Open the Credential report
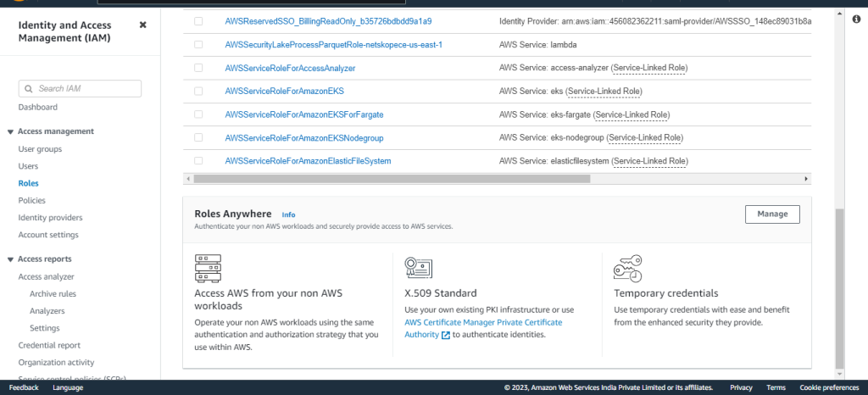 click(49, 345)
